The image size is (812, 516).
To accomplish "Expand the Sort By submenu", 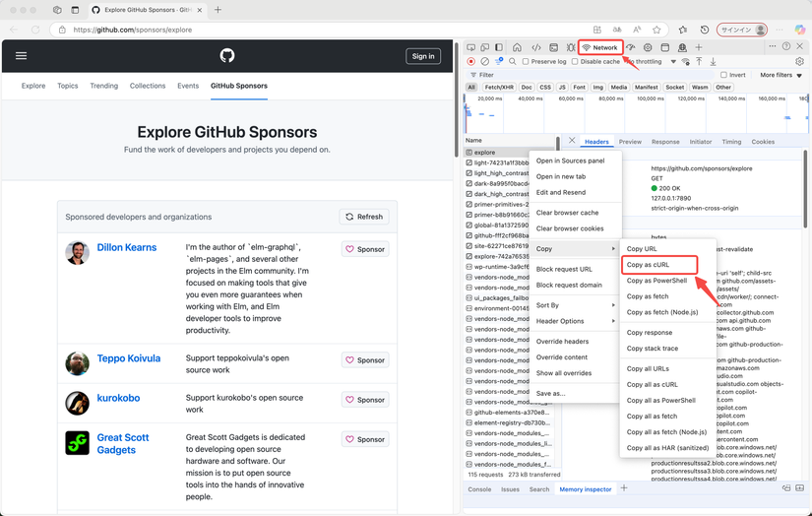I will pyautogui.click(x=575, y=305).
